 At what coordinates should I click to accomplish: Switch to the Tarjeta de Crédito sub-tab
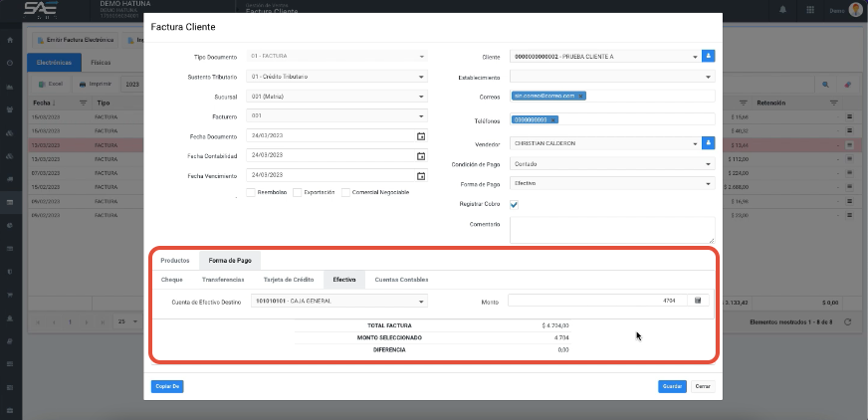coord(289,280)
